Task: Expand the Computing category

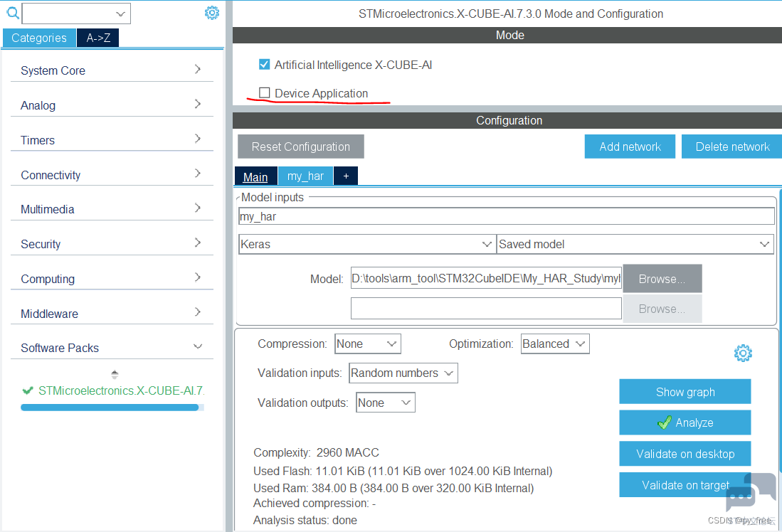Action: click(x=112, y=280)
